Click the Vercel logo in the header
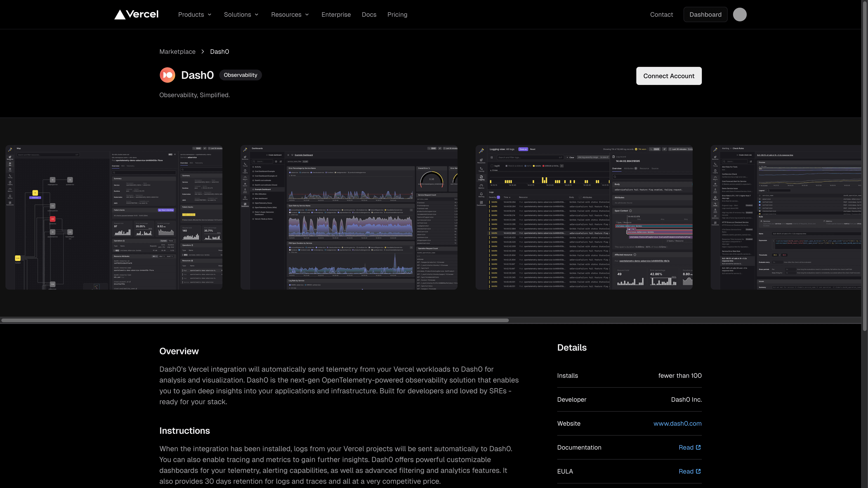This screenshot has width=868, height=488. [137, 14]
